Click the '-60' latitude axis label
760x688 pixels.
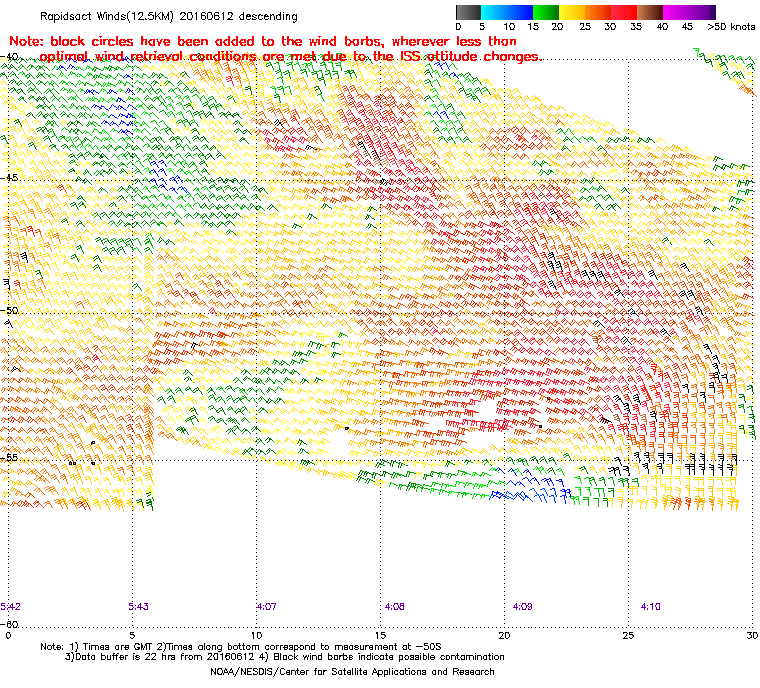pos(9,624)
